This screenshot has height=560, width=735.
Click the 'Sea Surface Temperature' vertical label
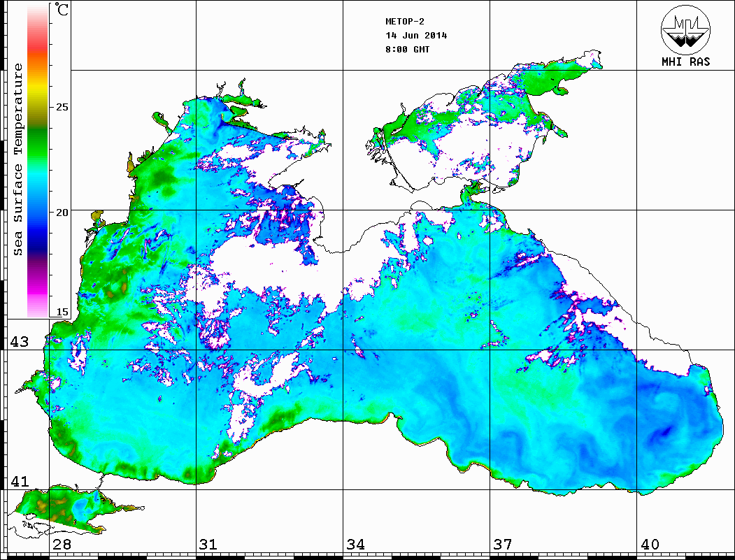point(17,159)
